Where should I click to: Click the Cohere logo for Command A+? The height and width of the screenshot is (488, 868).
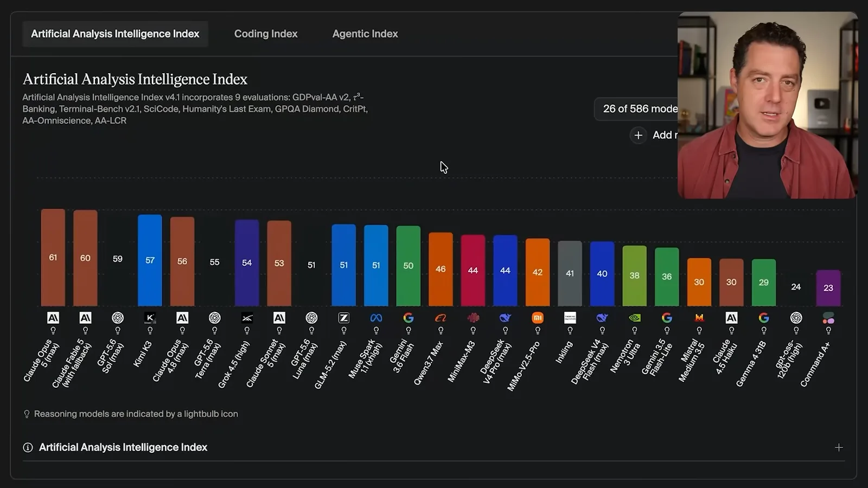tap(828, 318)
